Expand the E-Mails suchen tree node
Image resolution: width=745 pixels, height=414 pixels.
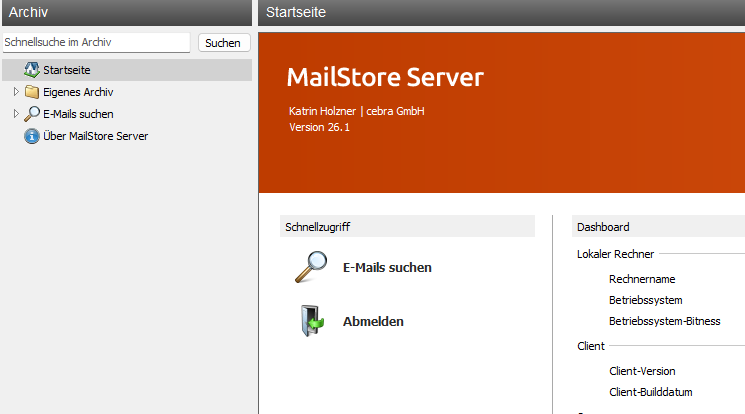(x=16, y=114)
